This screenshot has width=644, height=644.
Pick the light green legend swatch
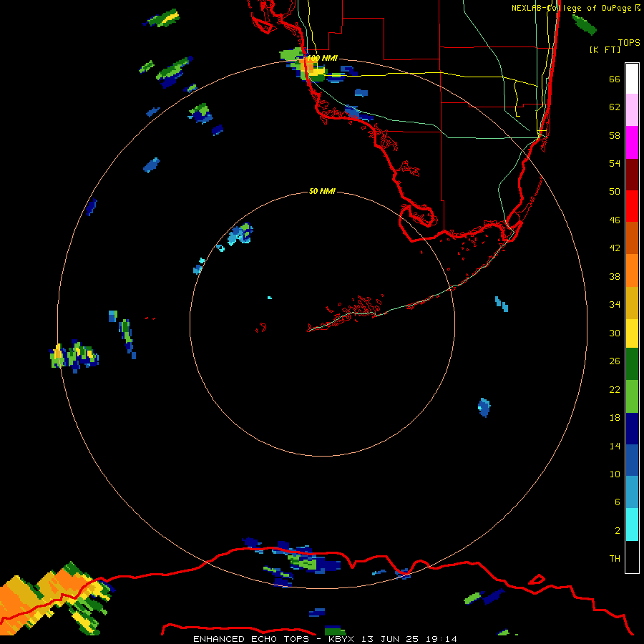pyautogui.click(x=632, y=396)
